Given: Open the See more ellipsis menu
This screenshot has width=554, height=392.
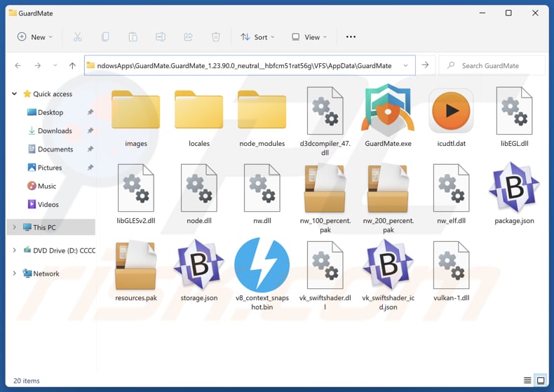Looking at the screenshot, I should (x=351, y=37).
